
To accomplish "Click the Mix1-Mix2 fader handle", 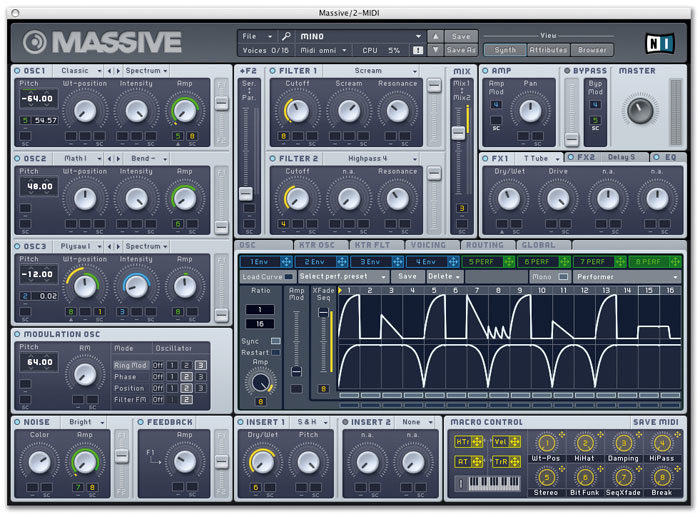I will pos(458,133).
